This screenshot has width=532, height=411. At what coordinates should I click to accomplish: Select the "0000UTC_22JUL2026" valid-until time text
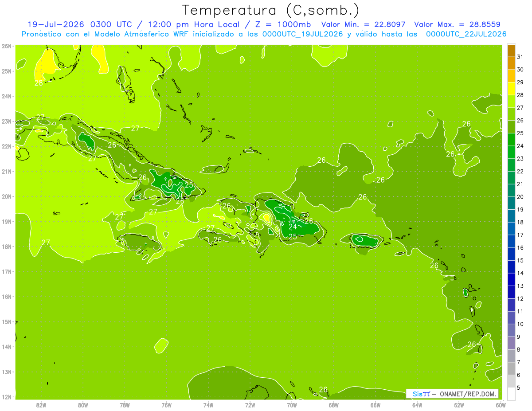pos(466,34)
